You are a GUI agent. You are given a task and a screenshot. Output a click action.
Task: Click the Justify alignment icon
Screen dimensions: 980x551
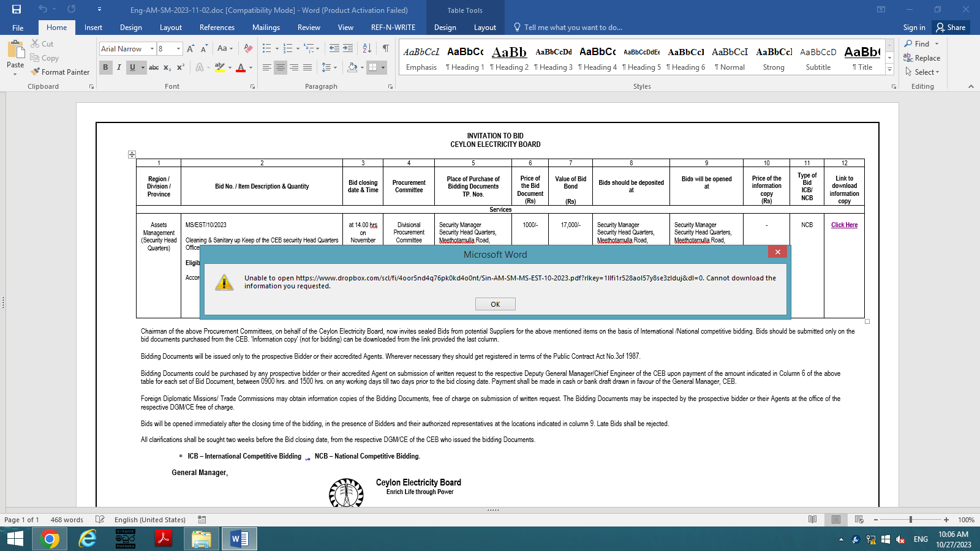(x=307, y=67)
